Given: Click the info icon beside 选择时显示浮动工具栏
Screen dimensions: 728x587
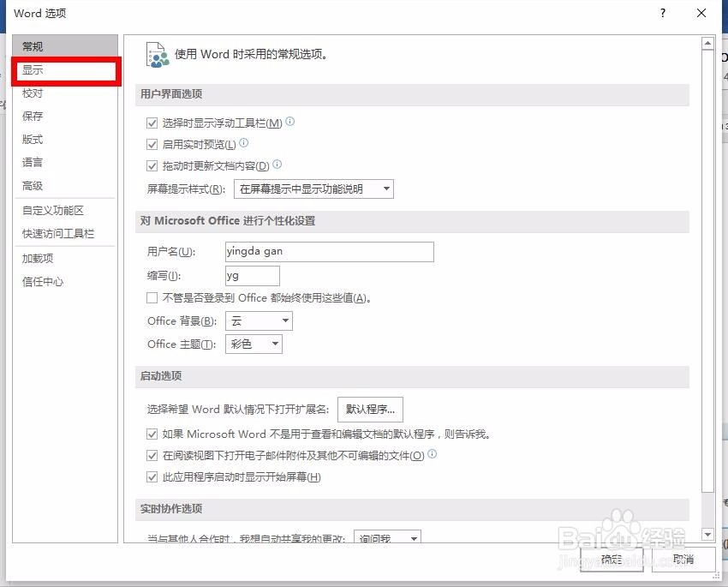Looking at the screenshot, I should [289, 122].
